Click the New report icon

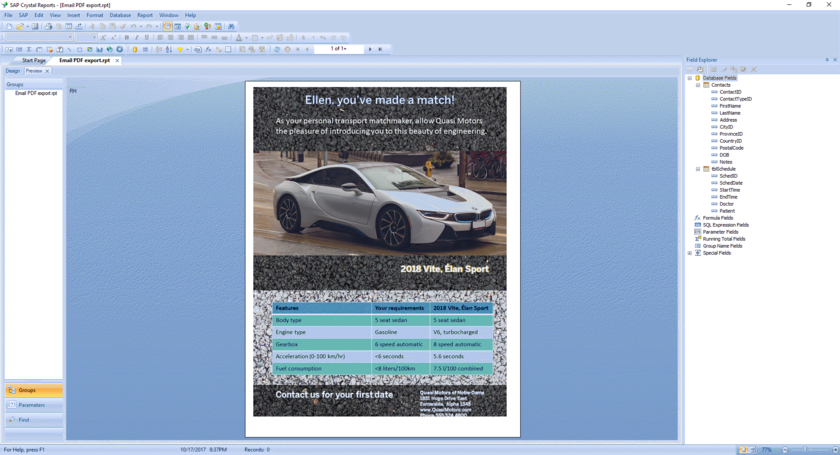coord(9,26)
